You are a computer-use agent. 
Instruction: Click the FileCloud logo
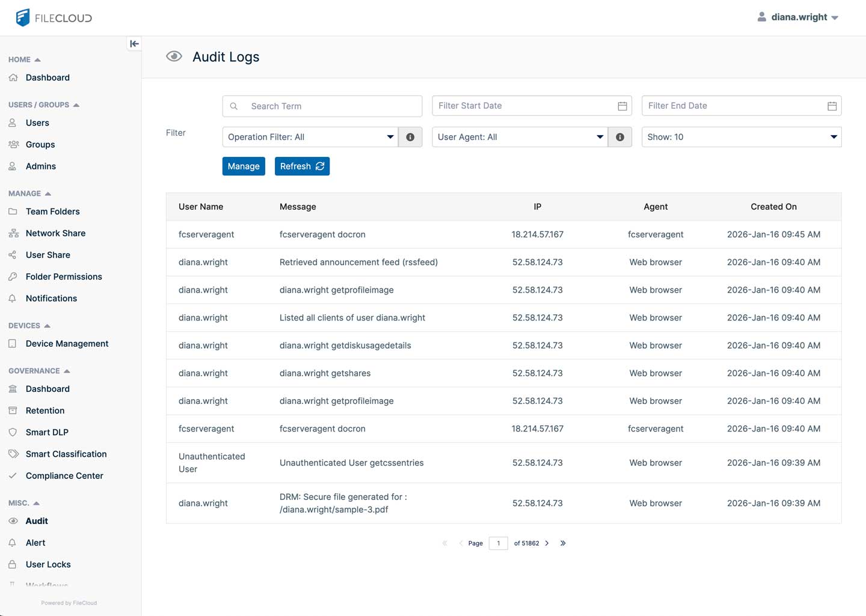54,17
